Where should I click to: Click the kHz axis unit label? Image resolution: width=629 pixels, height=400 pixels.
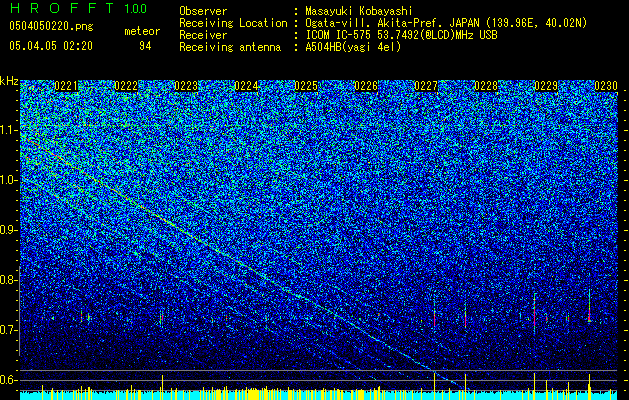9,81
